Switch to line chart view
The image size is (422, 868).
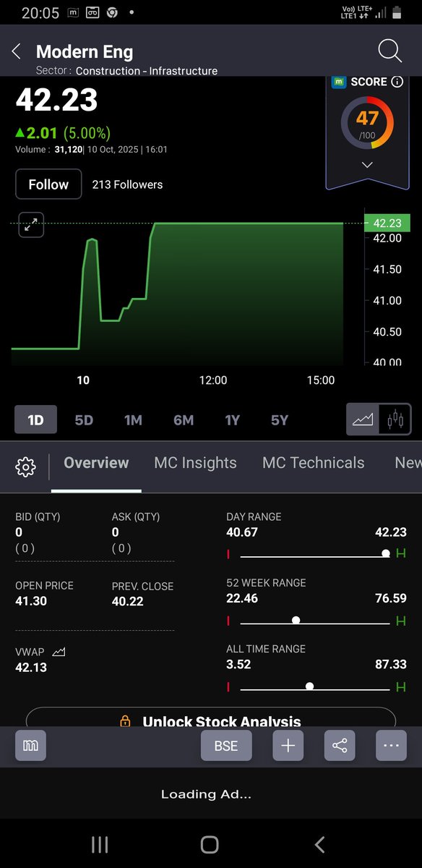(363, 420)
